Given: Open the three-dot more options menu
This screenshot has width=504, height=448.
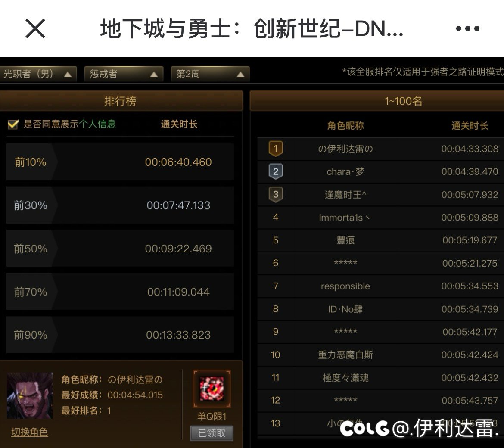Looking at the screenshot, I should 468,28.
